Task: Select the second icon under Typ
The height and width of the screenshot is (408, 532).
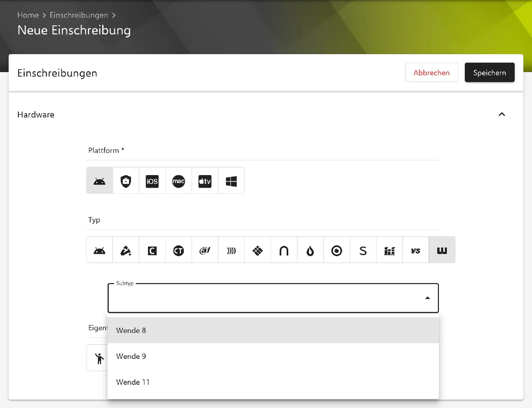Action: pyautogui.click(x=126, y=250)
